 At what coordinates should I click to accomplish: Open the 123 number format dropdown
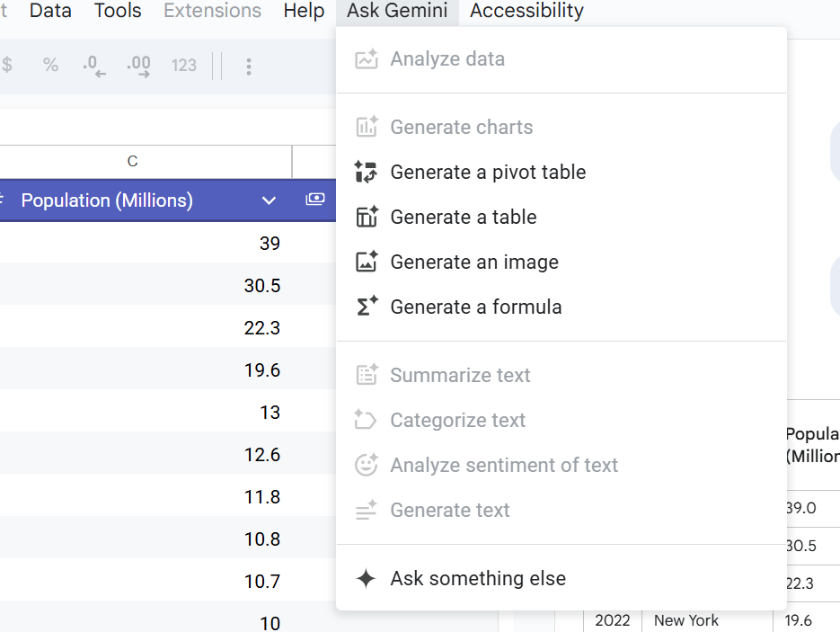183,66
